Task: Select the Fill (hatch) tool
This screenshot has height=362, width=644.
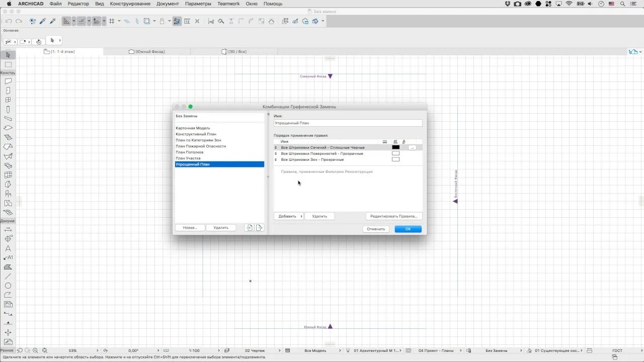Action: (x=8, y=267)
